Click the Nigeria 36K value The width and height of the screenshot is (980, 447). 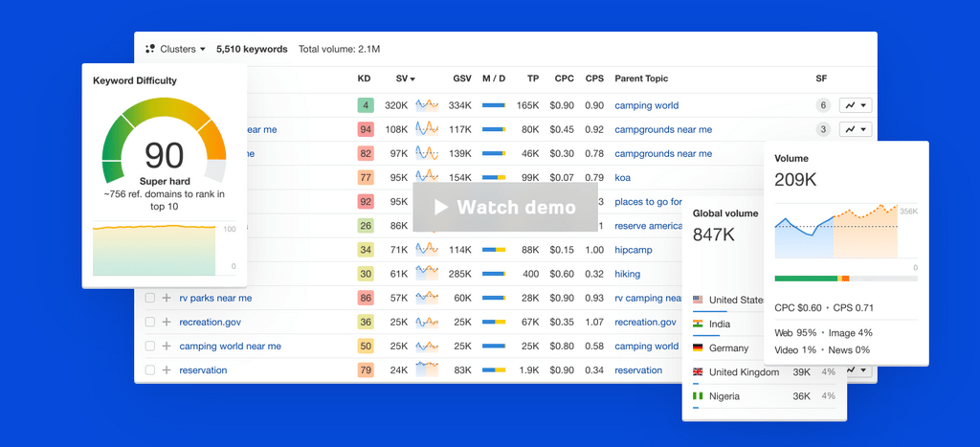coord(801,395)
